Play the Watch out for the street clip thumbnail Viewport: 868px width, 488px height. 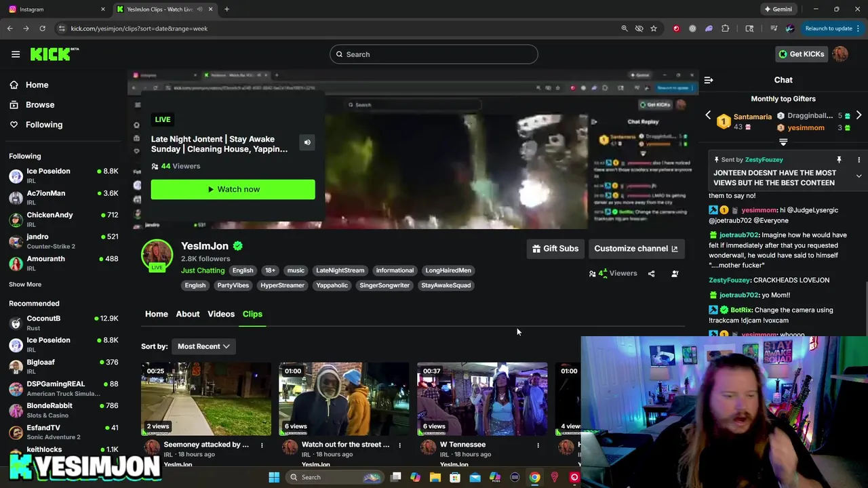click(x=344, y=399)
